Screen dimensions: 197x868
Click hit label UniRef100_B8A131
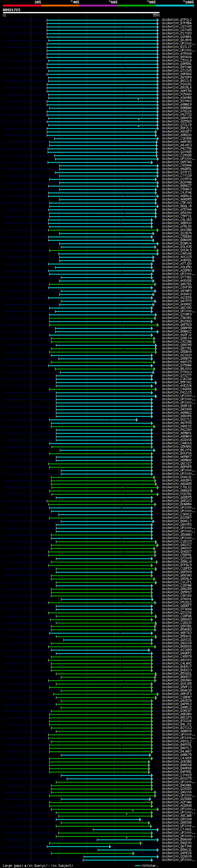pyautogui.click(x=177, y=850)
